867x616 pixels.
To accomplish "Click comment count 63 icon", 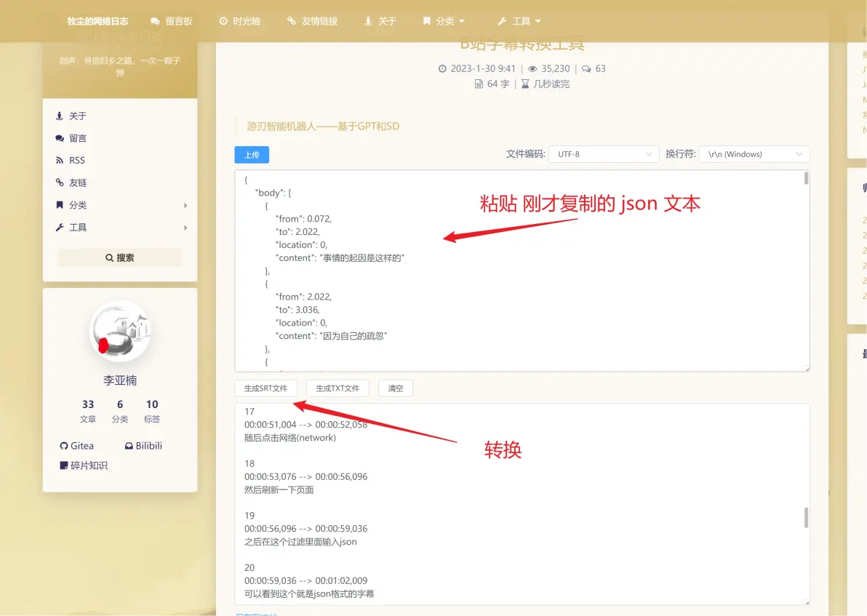I will (x=587, y=68).
